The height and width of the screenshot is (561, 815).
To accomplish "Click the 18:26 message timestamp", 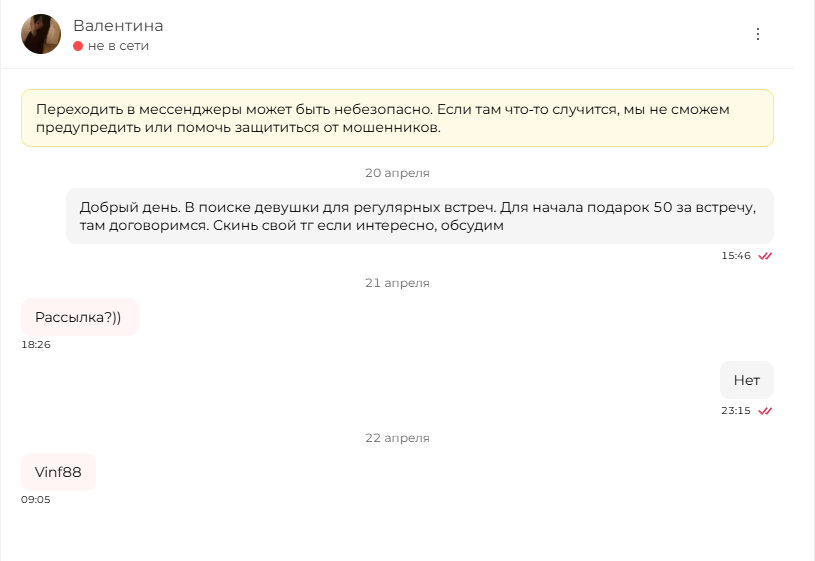I will (36, 345).
